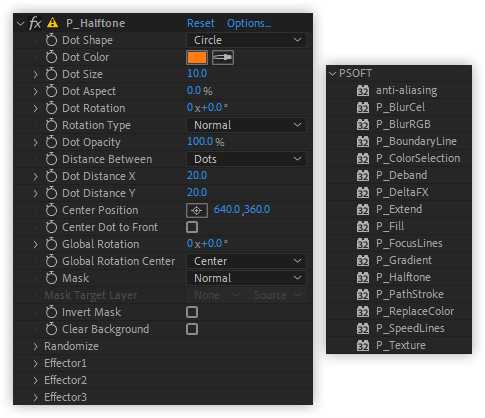The width and height of the screenshot is (485, 418).
Task: Expand the Effector2 group
Action: [x=36, y=380]
